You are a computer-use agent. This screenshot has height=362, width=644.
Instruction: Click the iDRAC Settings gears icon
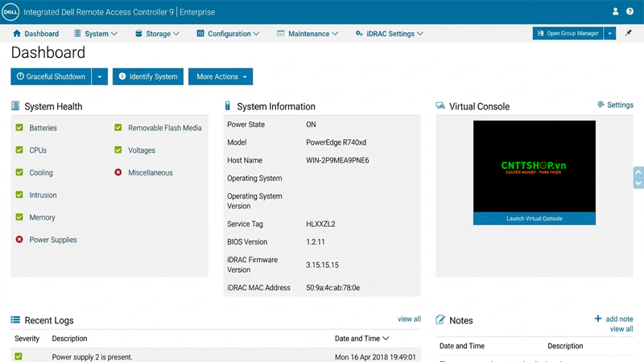(359, 33)
